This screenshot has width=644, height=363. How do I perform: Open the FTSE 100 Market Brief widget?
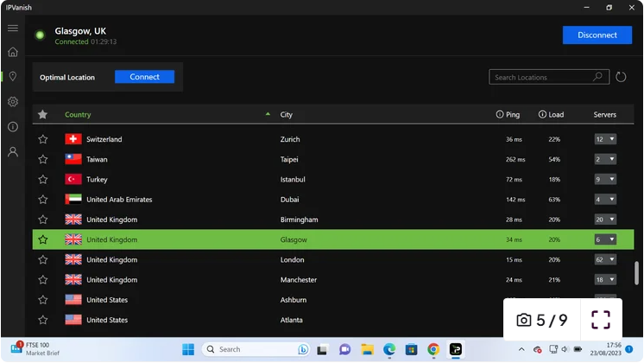35,349
